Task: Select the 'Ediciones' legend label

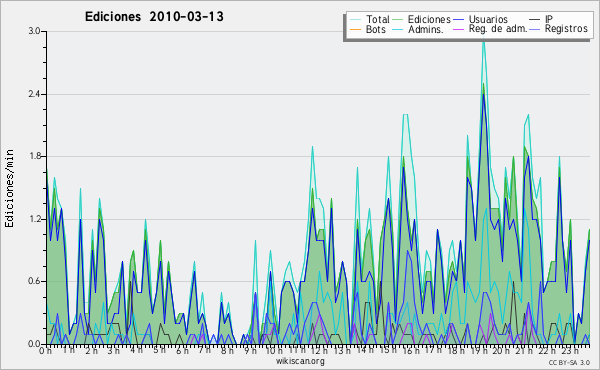Action: click(x=429, y=19)
